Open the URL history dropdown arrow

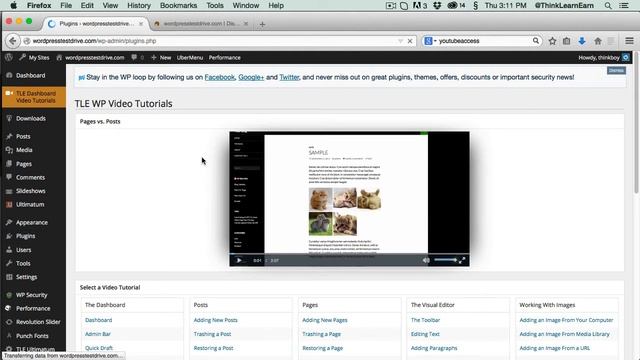tap(400, 41)
